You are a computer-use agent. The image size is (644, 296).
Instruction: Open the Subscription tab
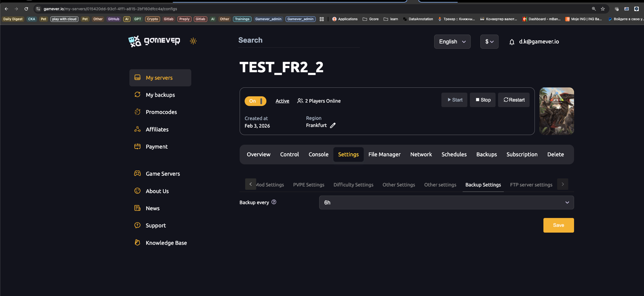522,154
